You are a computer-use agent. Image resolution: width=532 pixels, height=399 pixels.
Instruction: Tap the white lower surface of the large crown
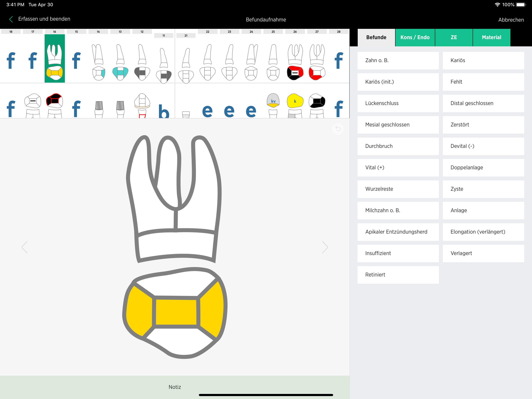point(180,341)
